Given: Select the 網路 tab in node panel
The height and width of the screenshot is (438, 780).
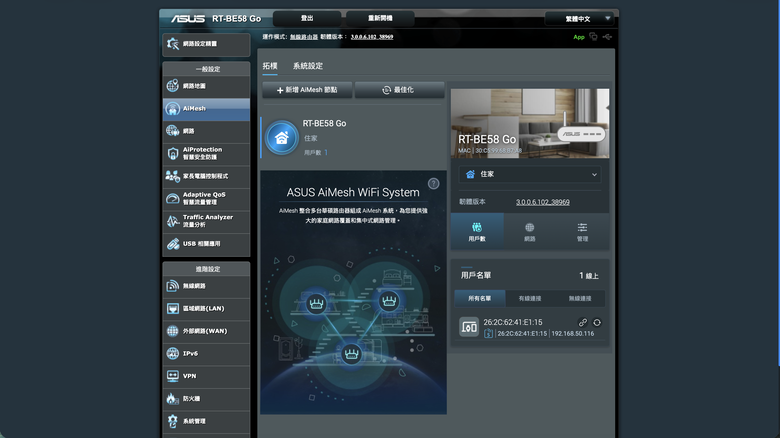Looking at the screenshot, I should 530,231.
